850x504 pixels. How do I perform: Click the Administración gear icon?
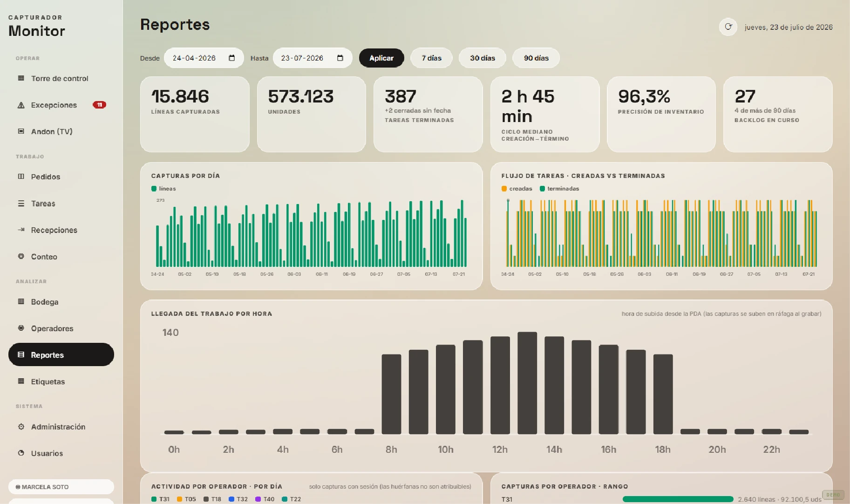tap(21, 427)
